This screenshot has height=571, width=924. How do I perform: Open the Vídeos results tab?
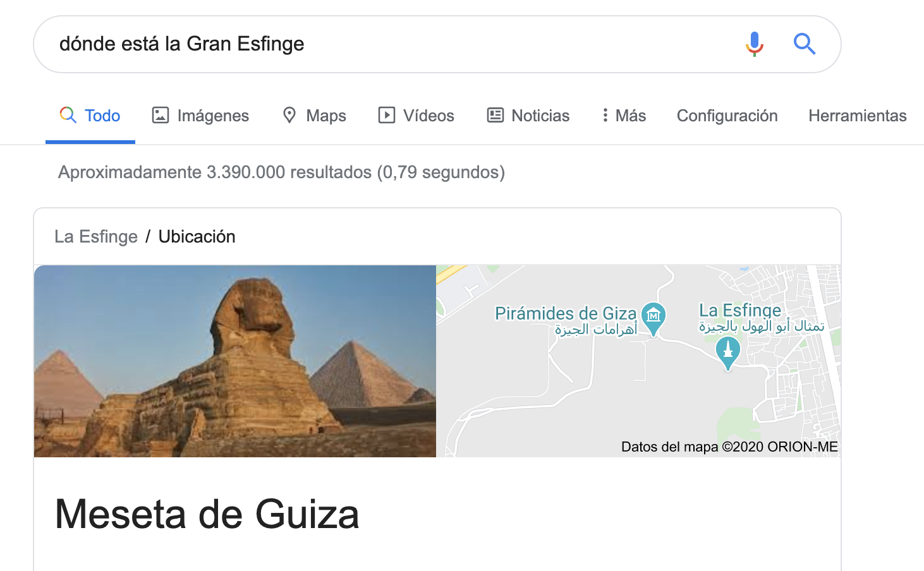(x=416, y=116)
